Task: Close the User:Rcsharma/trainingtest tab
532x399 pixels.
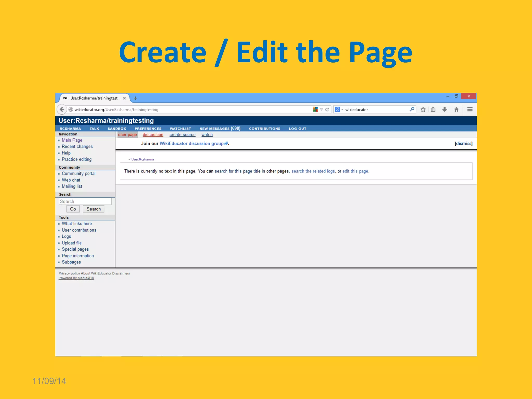Action: pyautogui.click(x=124, y=98)
